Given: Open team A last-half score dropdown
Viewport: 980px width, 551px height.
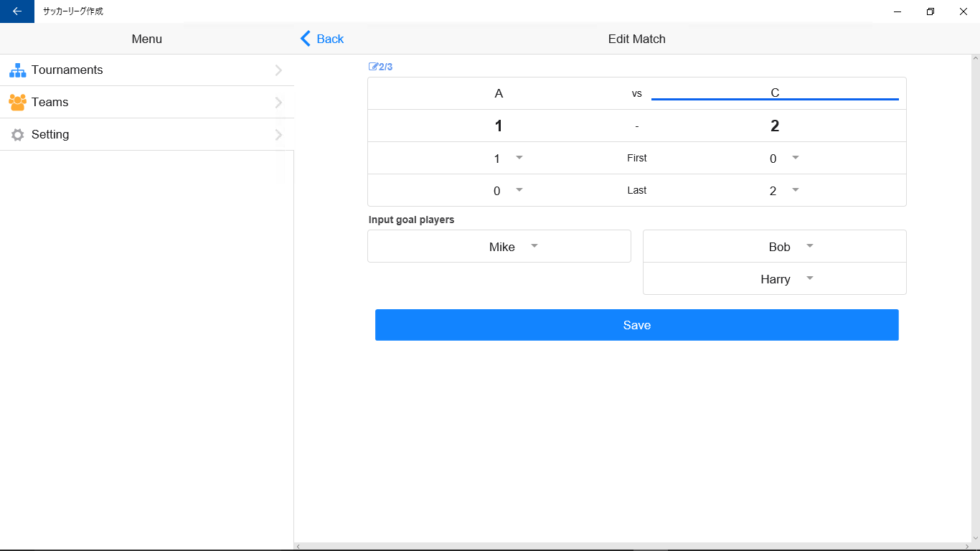Looking at the screenshot, I should pos(519,190).
